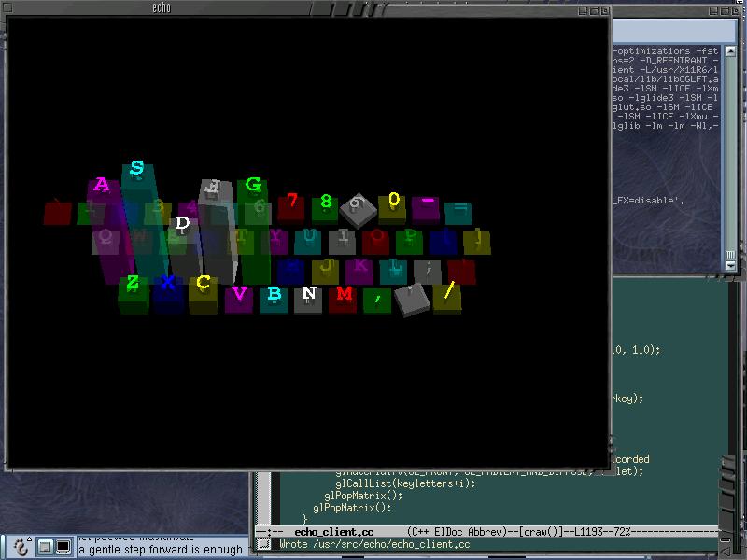Open the GNOME foot main menu

click(x=21, y=547)
